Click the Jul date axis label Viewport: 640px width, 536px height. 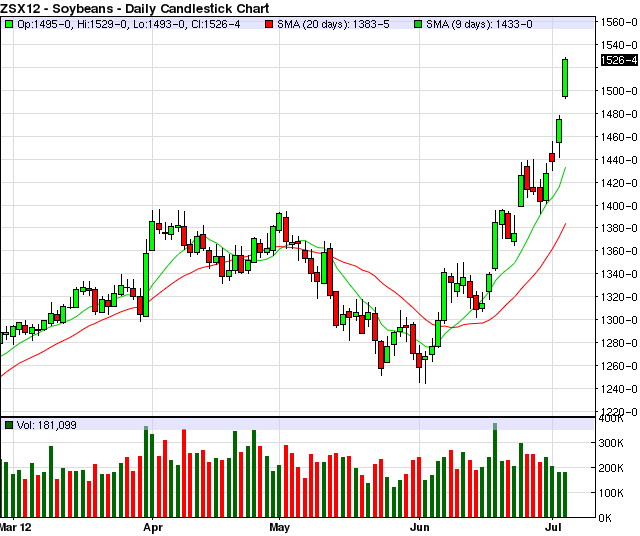point(553,527)
